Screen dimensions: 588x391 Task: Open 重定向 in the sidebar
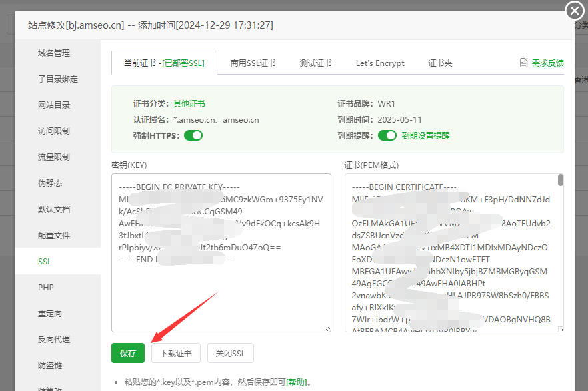(50, 314)
